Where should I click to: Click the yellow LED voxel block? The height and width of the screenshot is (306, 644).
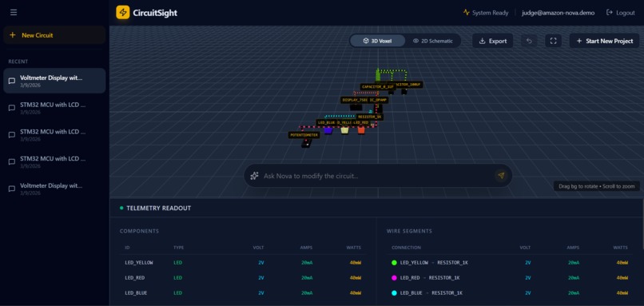tap(344, 130)
